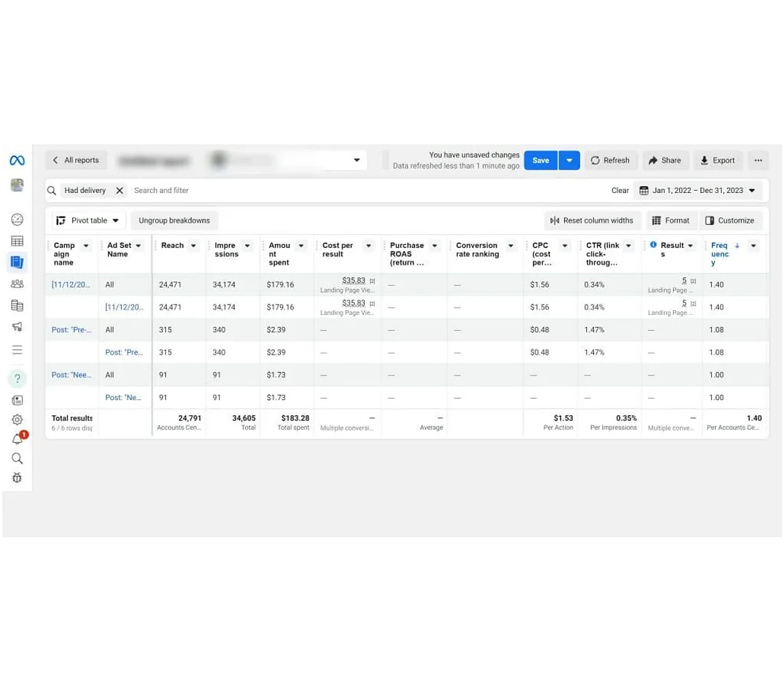Click the Help question mark icon

pos(17,378)
